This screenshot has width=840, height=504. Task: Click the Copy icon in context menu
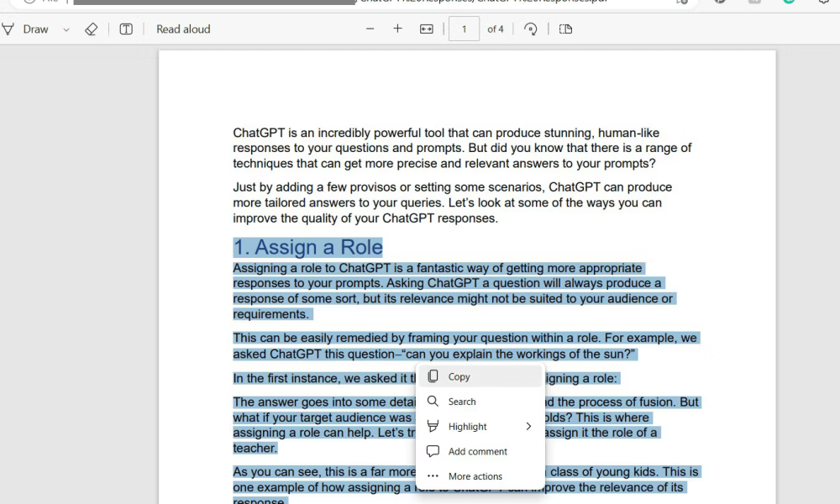[x=433, y=376]
